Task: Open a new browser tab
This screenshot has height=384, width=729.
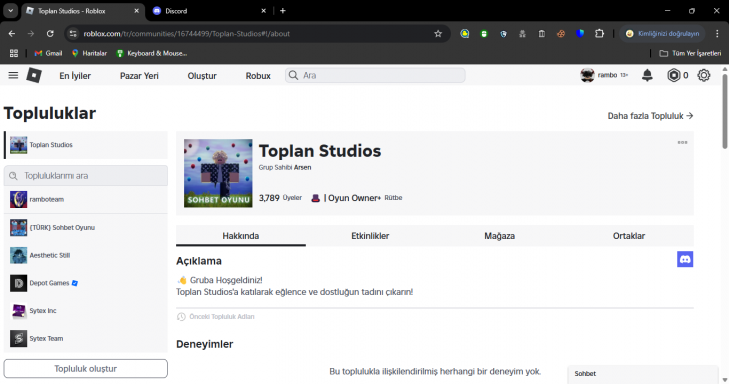Action: pos(283,10)
